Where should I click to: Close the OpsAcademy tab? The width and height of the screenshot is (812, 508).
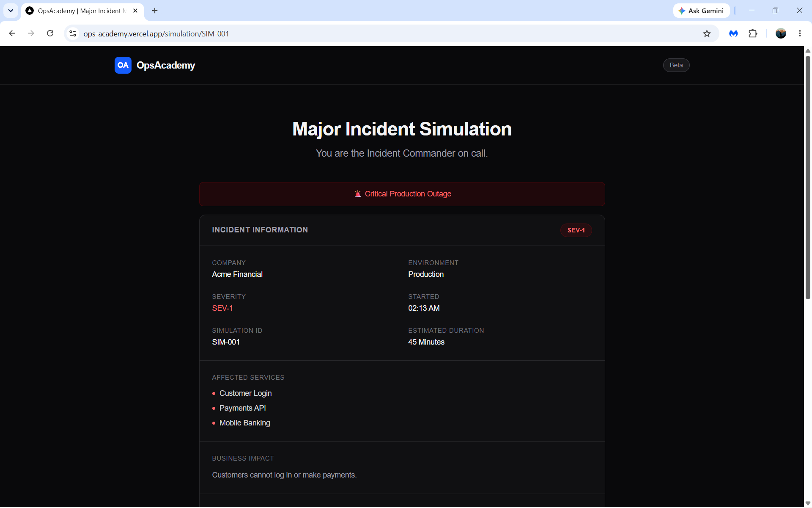(135, 11)
